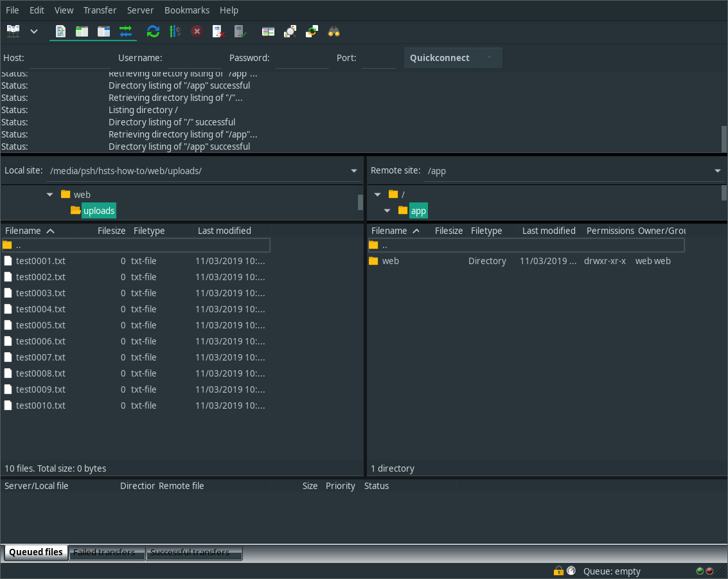Reconnect to the last used server
728x579 pixels.
click(240, 31)
